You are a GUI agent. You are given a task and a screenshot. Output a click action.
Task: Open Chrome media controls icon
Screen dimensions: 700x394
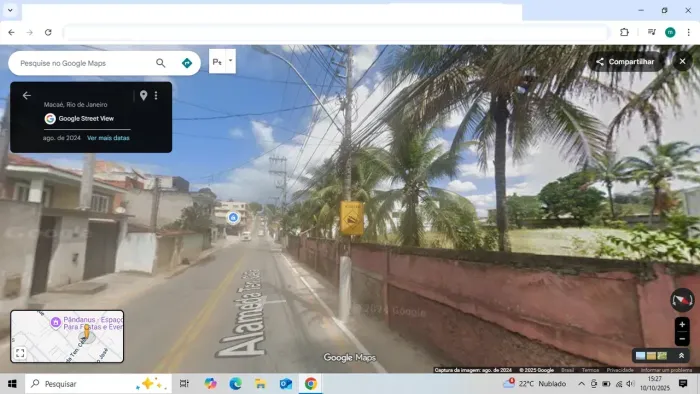652,32
